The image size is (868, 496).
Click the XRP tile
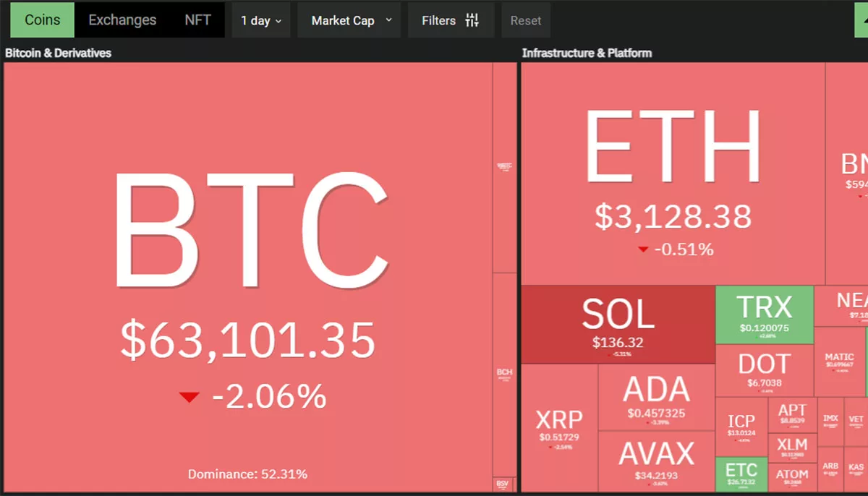(x=559, y=428)
